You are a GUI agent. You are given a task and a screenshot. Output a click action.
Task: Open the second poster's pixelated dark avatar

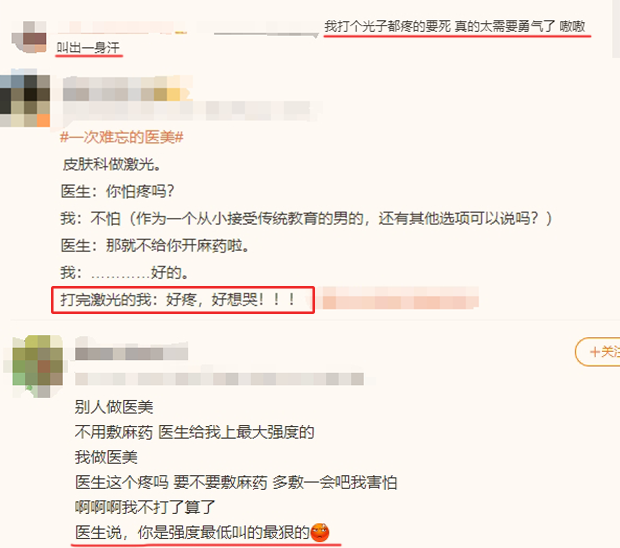tap(25, 100)
